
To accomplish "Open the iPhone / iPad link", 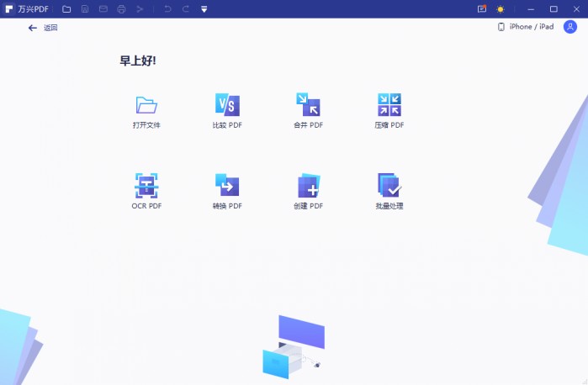I will 526,27.
